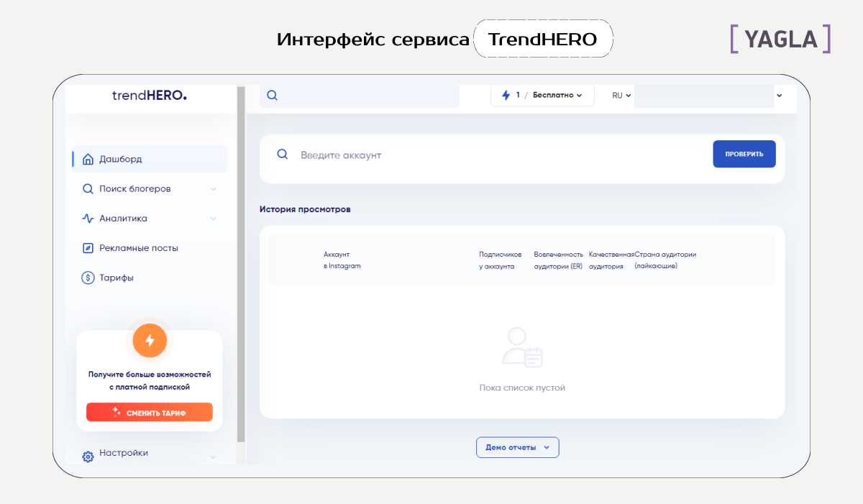Click the Качественная аудитория column header
863x504 pixels.
point(611,260)
